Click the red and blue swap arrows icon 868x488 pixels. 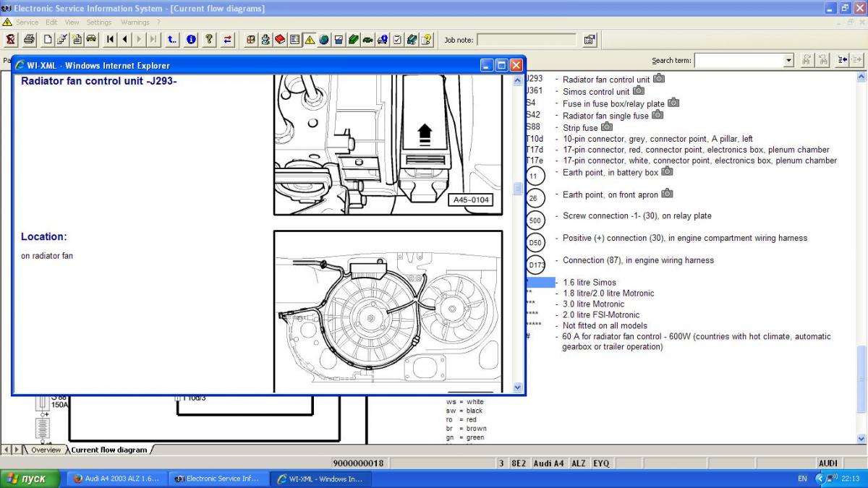pos(228,40)
